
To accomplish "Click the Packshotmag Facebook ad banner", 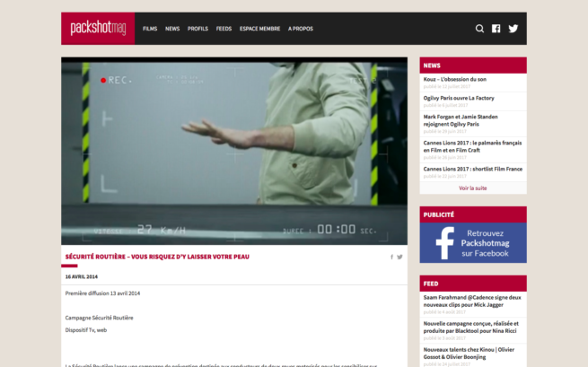I will (x=472, y=242).
